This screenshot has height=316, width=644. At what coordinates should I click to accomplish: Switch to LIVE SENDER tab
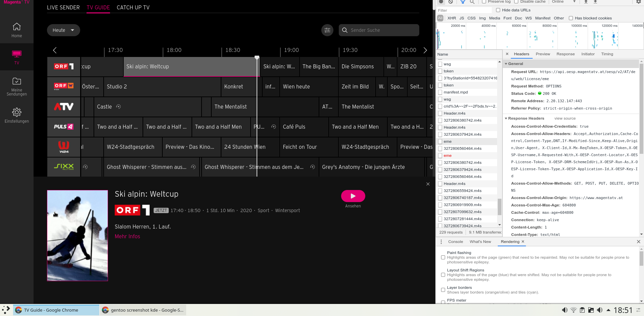click(x=63, y=7)
